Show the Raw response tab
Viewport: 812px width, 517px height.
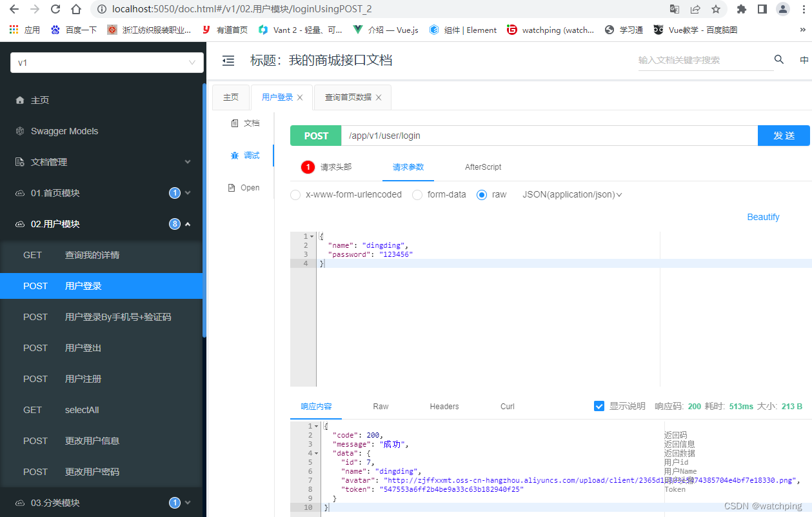pyautogui.click(x=381, y=407)
